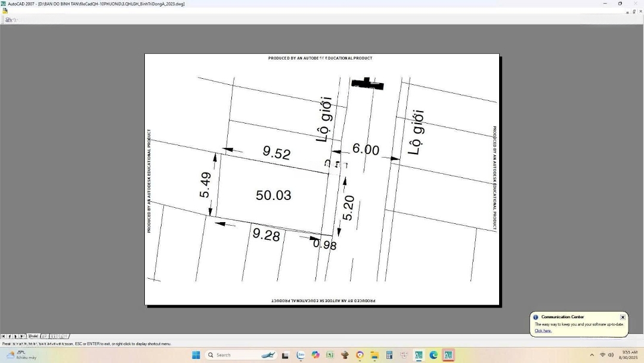Click the Communication Center info icon
This screenshot has width=644, height=363.
[x=535, y=317]
